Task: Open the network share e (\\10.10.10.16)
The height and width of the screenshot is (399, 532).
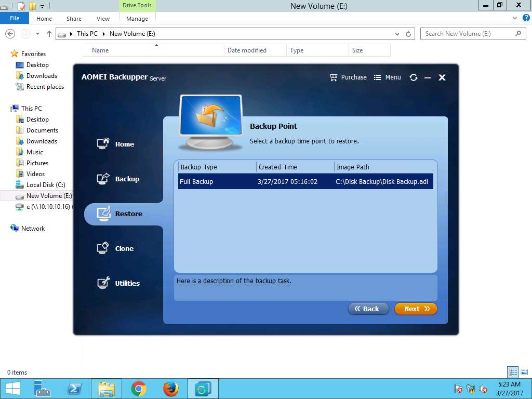Action: pyautogui.click(x=44, y=207)
